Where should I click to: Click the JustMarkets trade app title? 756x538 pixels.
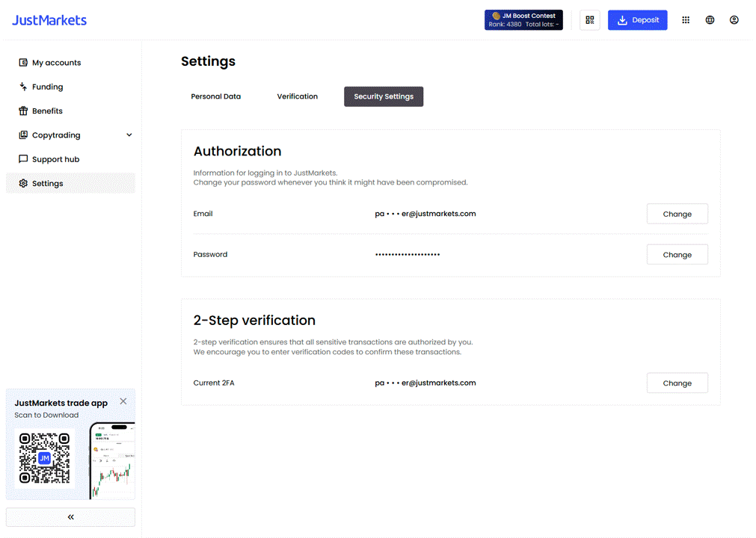61,403
